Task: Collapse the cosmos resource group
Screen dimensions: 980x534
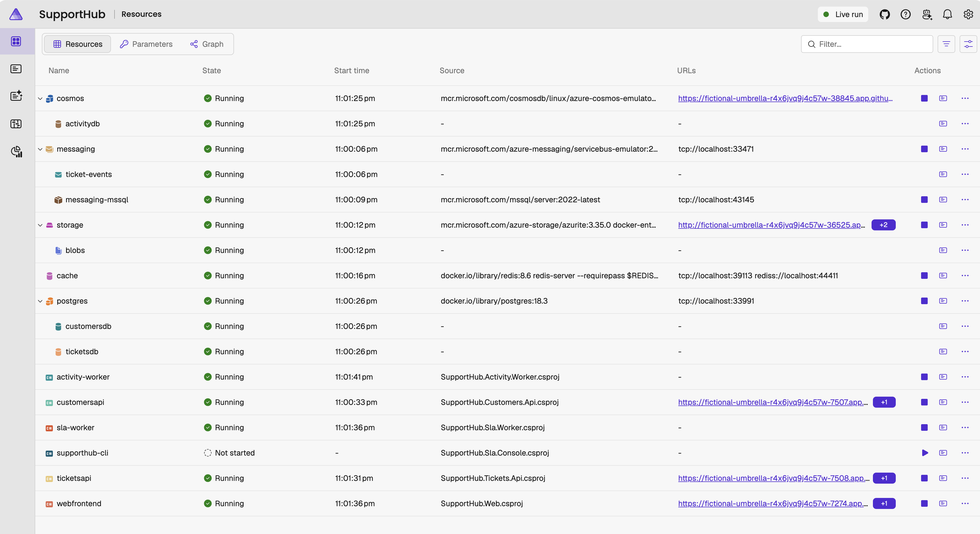Action: tap(40, 99)
